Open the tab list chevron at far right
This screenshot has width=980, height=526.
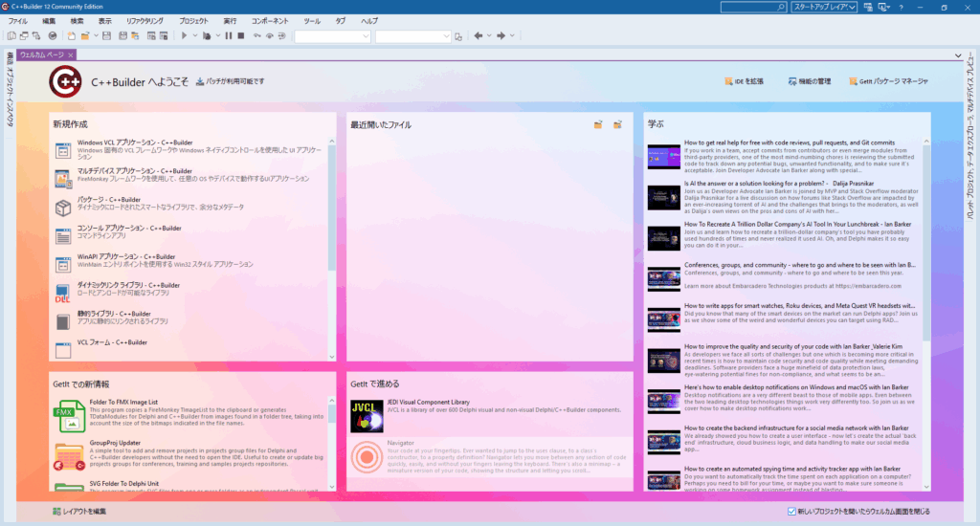(x=958, y=55)
